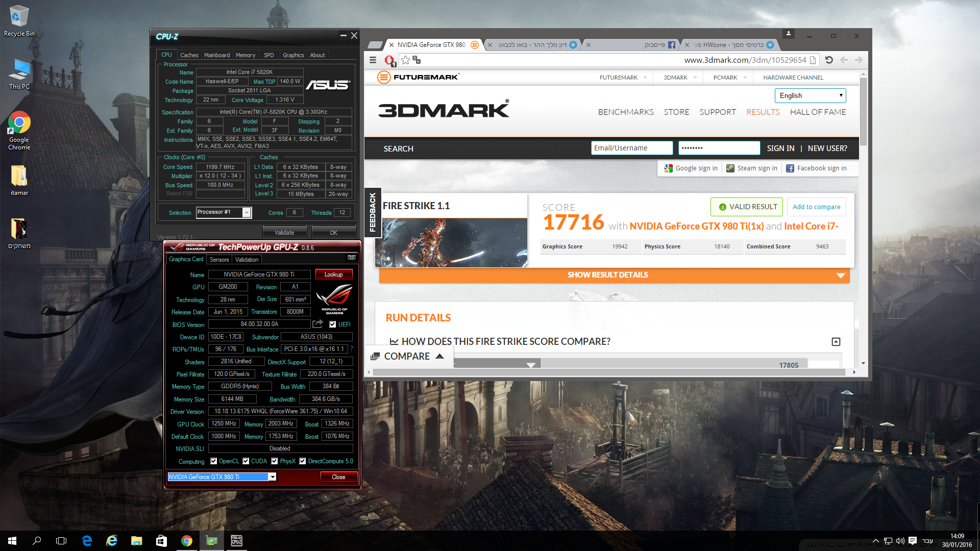Click the browser reload icon

click(829, 60)
